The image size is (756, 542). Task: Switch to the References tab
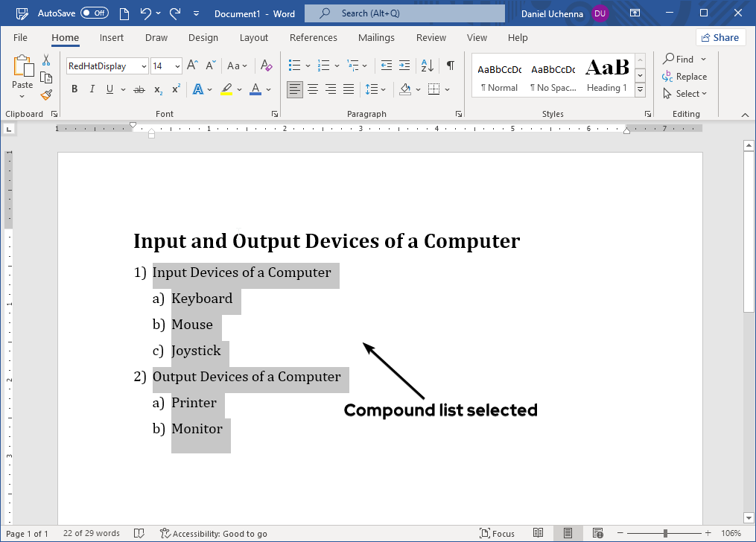tap(313, 37)
